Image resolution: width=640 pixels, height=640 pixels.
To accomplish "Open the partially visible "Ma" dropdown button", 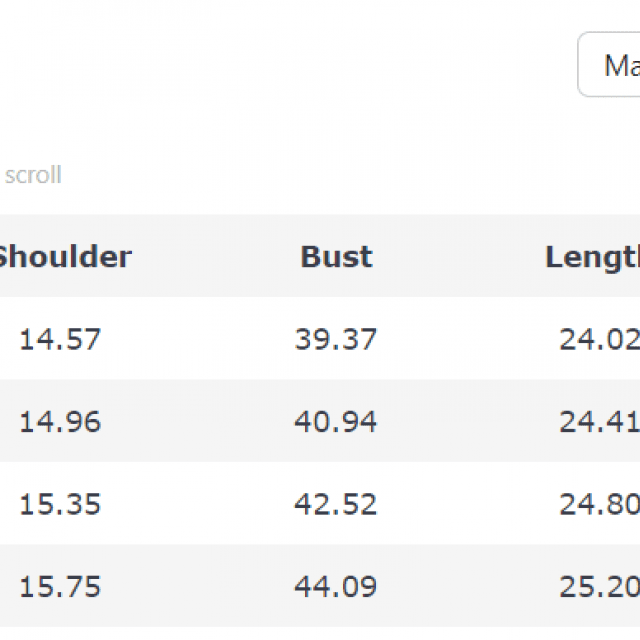I will 612,66.
